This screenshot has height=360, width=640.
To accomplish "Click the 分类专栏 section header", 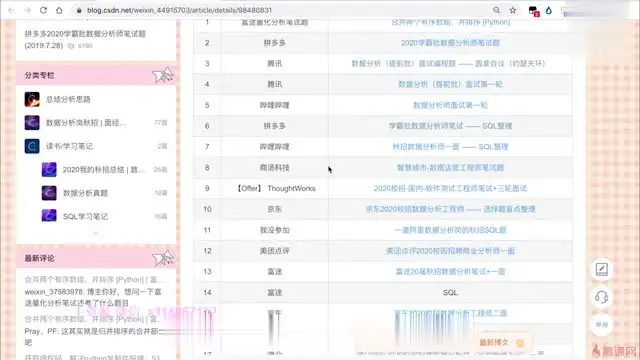I will [x=96, y=75].
